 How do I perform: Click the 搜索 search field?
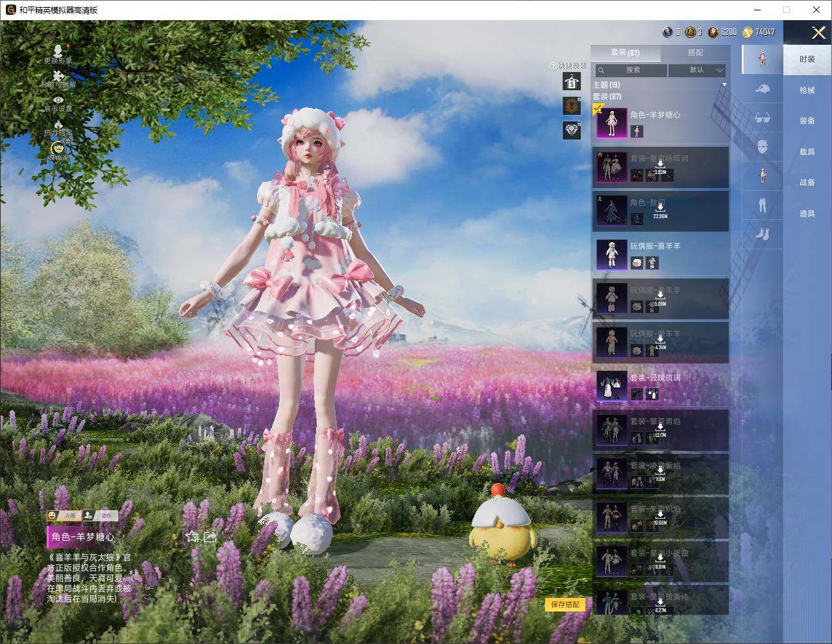[x=631, y=70]
